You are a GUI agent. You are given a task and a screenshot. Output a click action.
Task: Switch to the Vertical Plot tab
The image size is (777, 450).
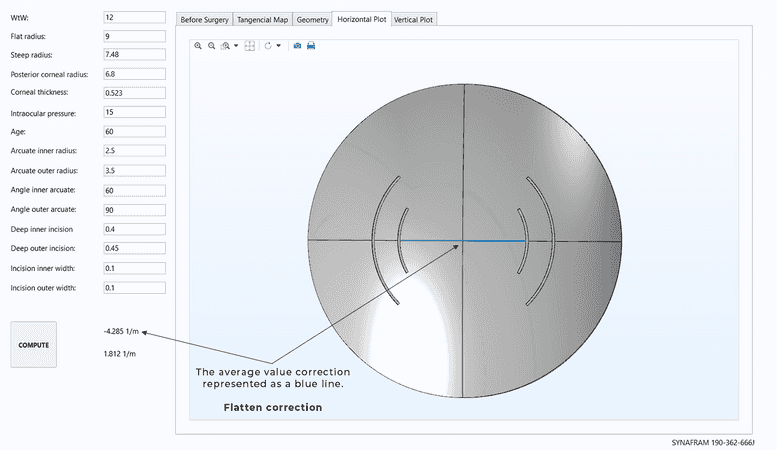[413, 20]
